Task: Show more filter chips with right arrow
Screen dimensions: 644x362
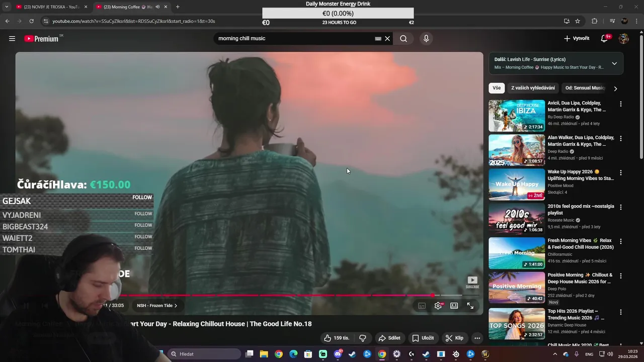Action: coord(615,88)
